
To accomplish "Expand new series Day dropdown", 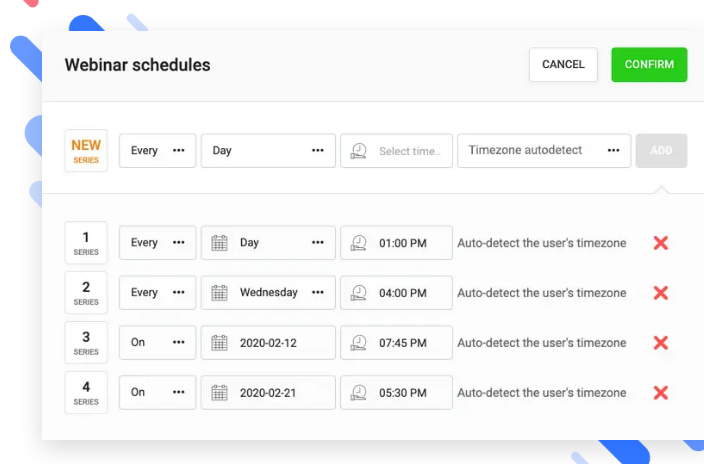I will (x=268, y=151).
